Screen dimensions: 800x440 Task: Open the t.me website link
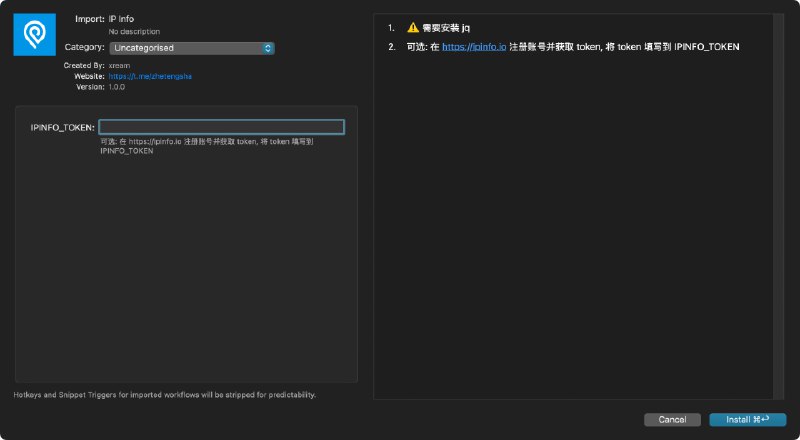(150, 77)
